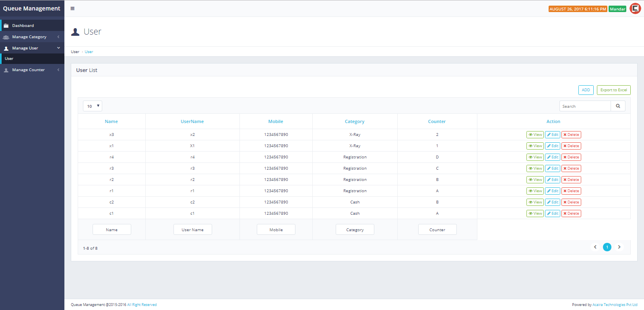Viewport: 644px width, 310px height.
Task: Edit the user x1 row
Action: point(553,146)
